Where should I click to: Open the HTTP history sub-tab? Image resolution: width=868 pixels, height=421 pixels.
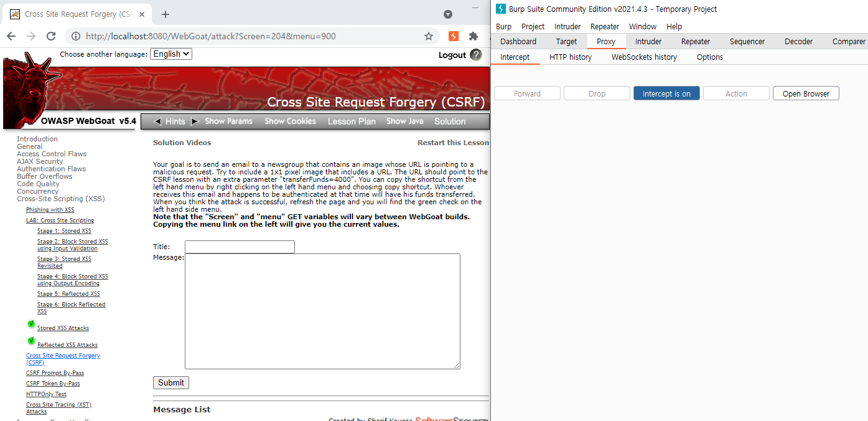[571, 57]
